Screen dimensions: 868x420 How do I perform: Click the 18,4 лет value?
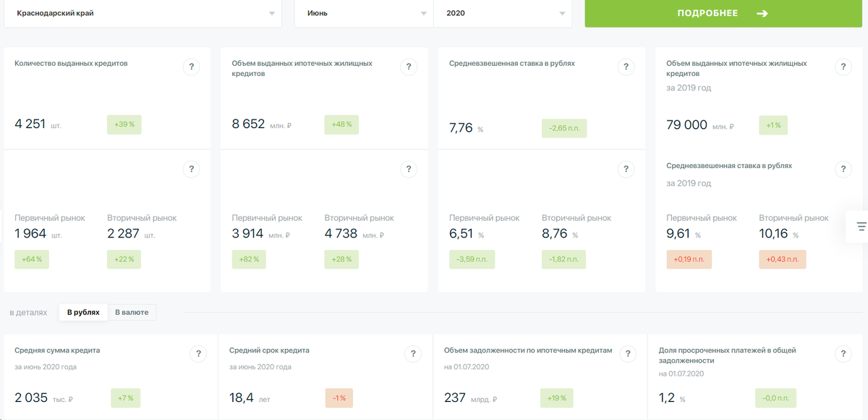click(x=250, y=398)
